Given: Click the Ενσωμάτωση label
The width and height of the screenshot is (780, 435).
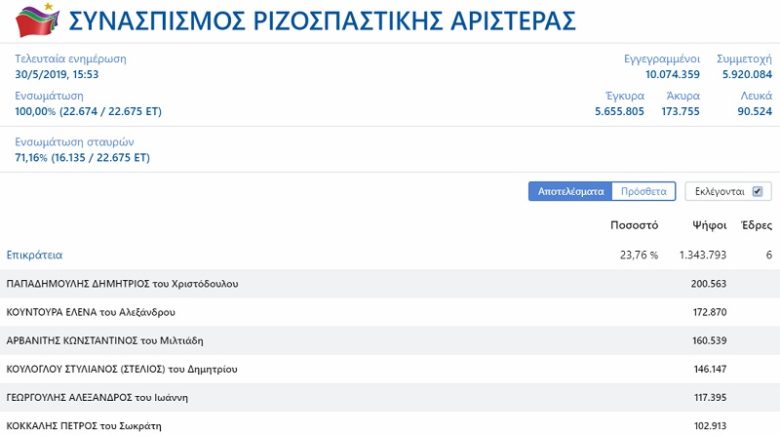Looking at the screenshot, I should pyautogui.click(x=49, y=96).
